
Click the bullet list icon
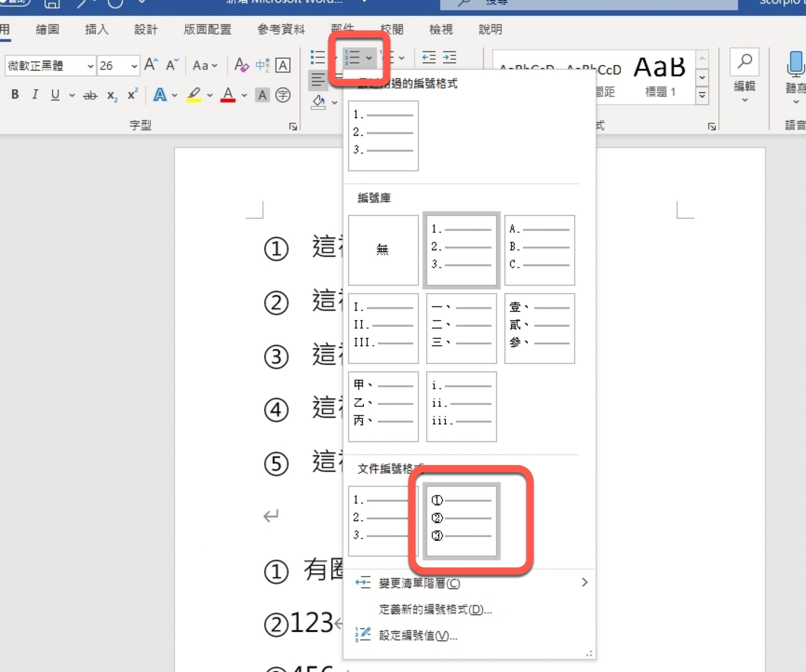(317, 58)
